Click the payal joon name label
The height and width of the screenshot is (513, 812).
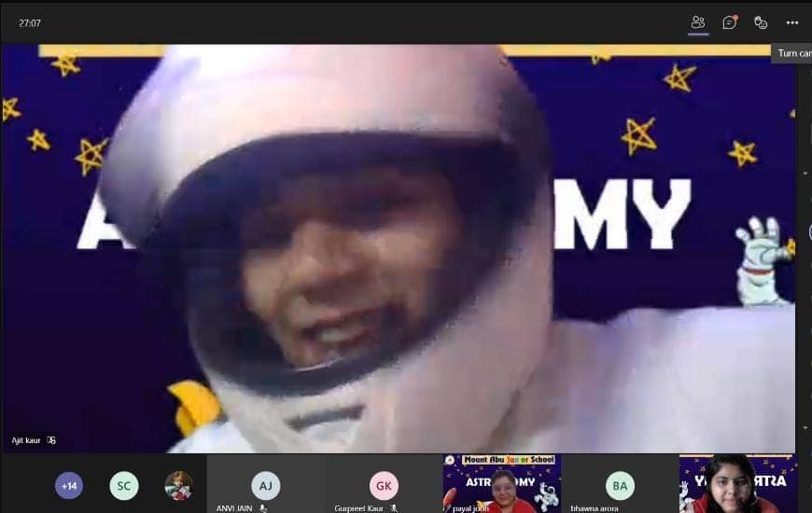pos(470,508)
